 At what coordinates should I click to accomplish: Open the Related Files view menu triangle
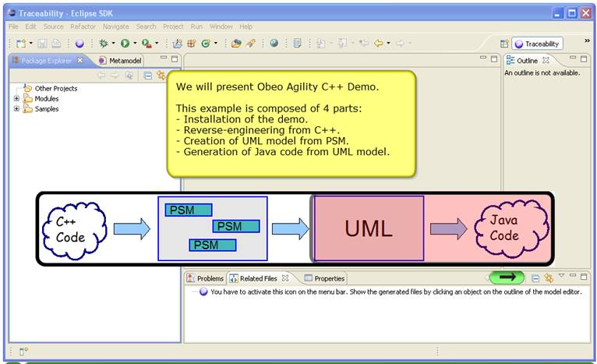coord(561,277)
